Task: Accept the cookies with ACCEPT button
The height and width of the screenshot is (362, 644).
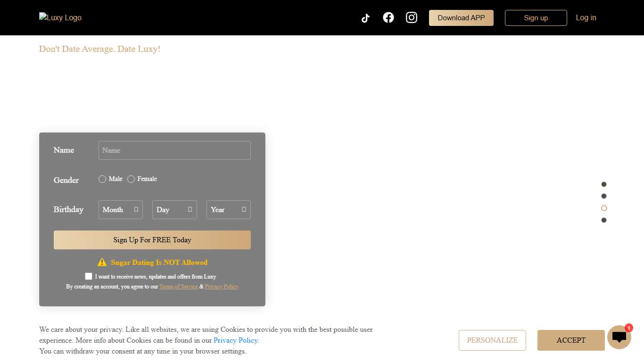Action: (570, 340)
